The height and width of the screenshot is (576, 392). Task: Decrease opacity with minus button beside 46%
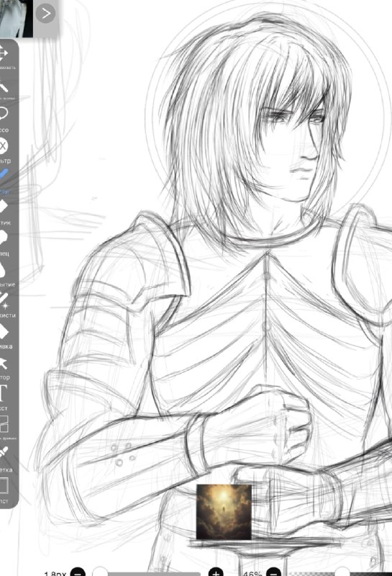pos(273,572)
